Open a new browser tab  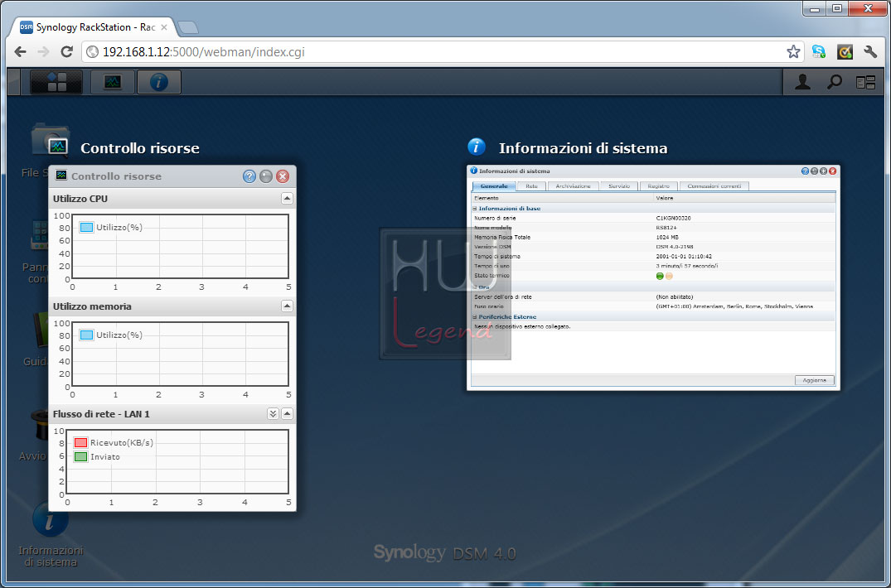tap(187, 27)
